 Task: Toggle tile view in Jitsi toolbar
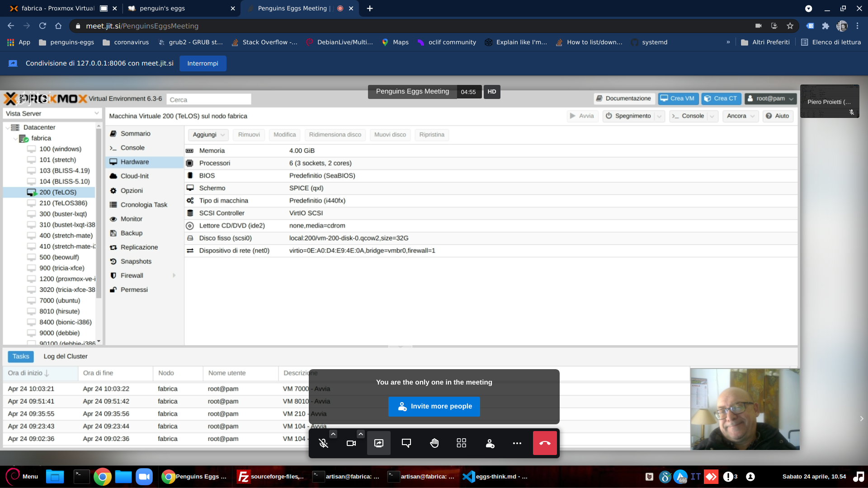click(x=462, y=443)
